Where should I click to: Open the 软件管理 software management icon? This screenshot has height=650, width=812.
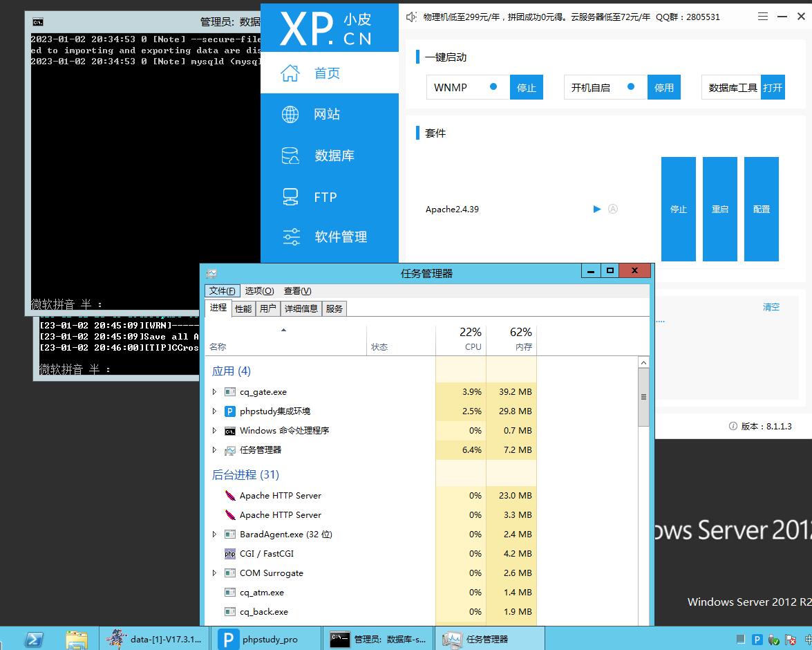click(291, 237)
